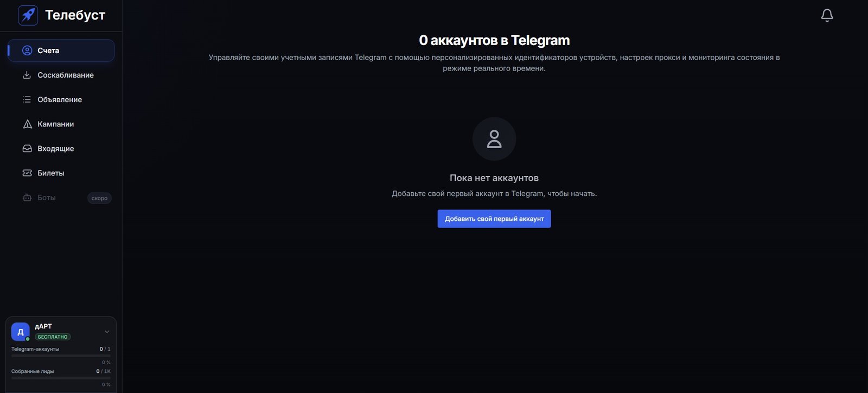868x393 pixels.
Task: Select Билеты in the sidebar
Action: [61, 173]
